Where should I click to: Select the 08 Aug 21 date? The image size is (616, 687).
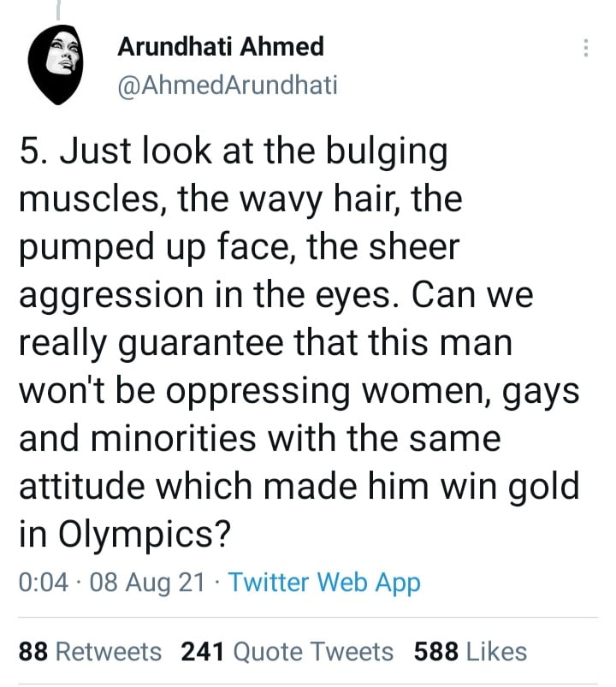pyautogui.click(x=147, y=583)
